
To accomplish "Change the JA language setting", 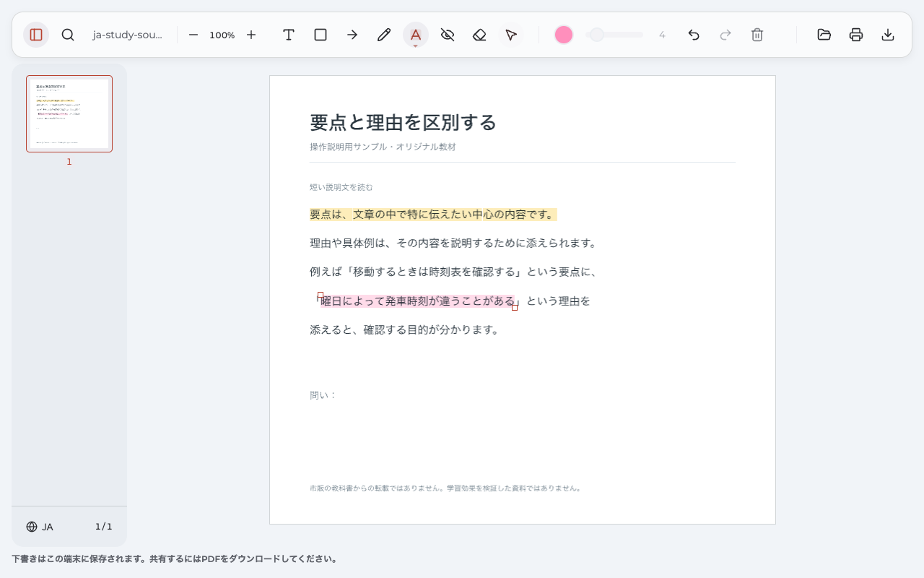I will (40, 527).
